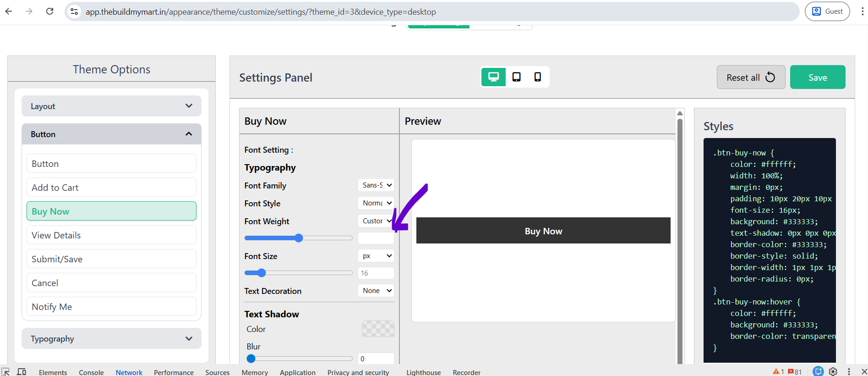The height and width of the screenshot is (376, 868).
Task: Open Font Weight dropdown
Action: tap(376, 221)
